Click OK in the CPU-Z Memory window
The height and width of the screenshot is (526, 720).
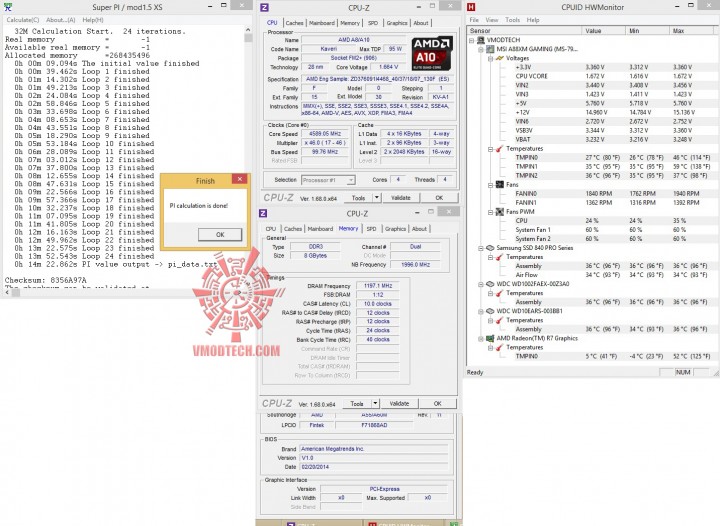tap(438, 403)
